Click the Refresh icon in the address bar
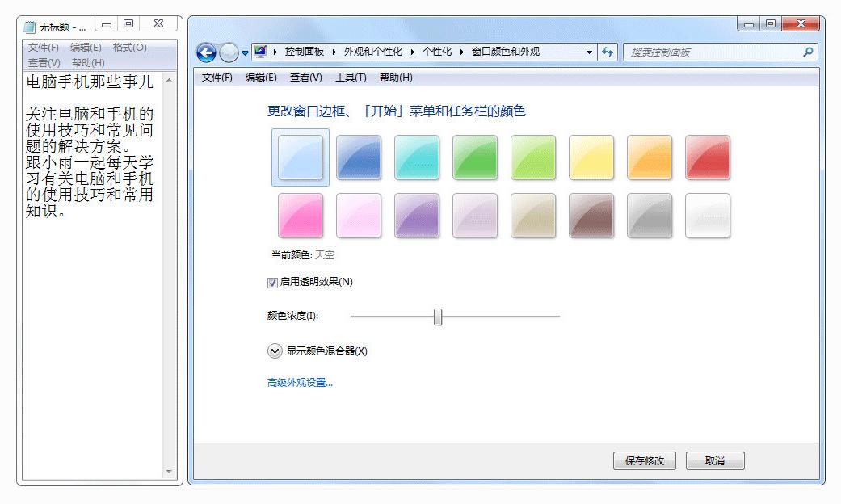This screenshot has height=504, width=841. [607, 50]
